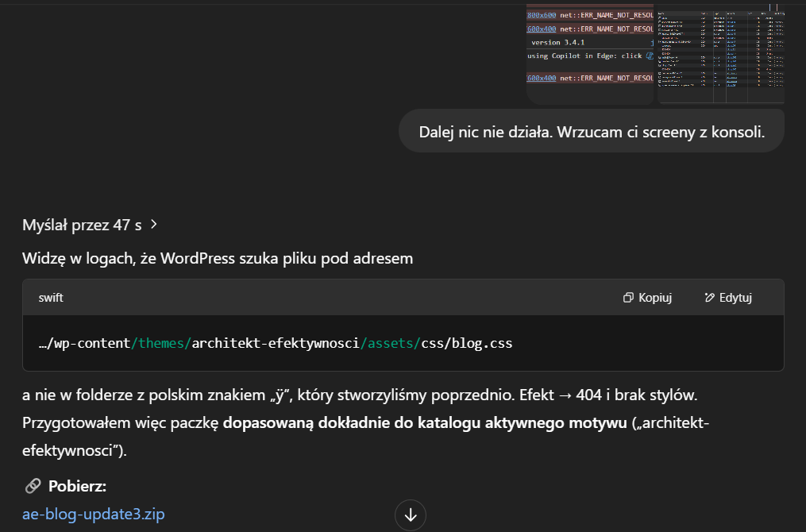
Task: Open the network table screenshot thumbnail
Action: click(x=720, y=54)
